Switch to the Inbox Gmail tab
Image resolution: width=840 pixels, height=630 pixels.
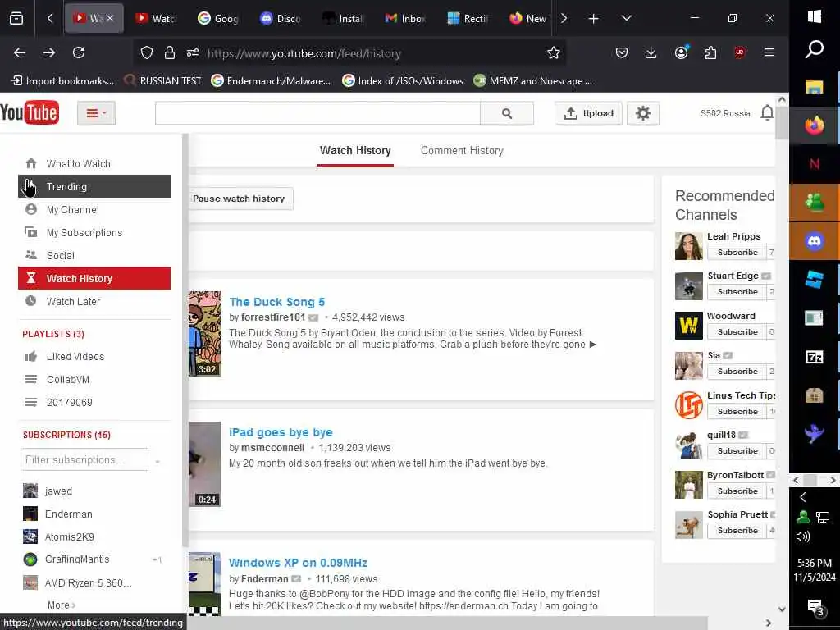click(x=405, y=19)
